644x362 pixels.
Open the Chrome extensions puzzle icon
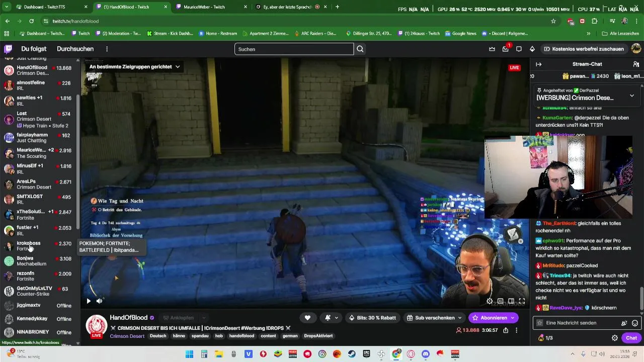pos(595,21)
